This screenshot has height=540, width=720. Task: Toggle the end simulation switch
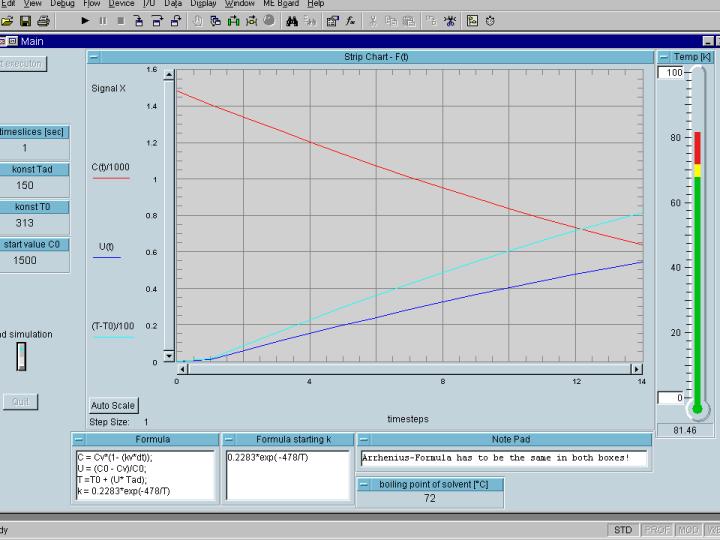click(22, 356)
